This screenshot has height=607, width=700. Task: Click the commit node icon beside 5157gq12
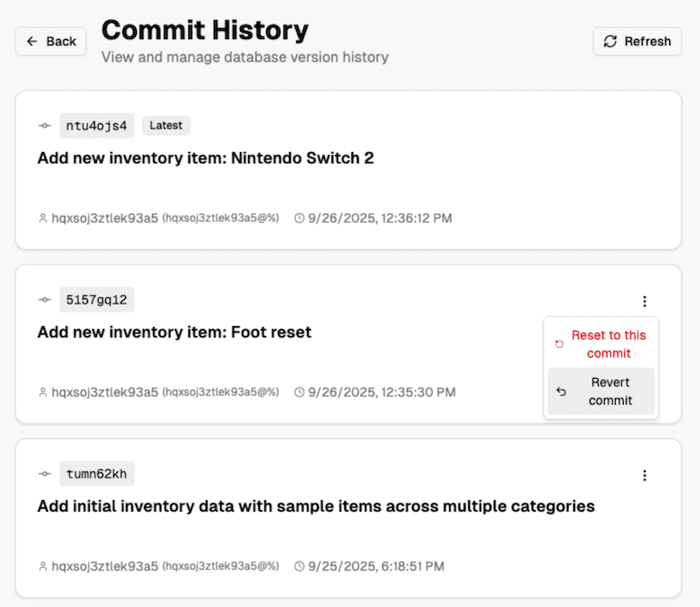coord(44,300)
